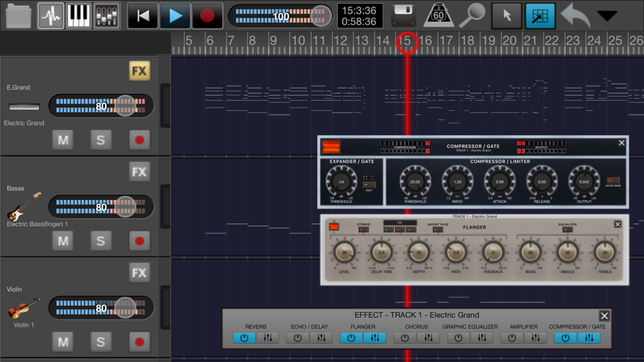Open the metronome settings
The height and width of the screenshot is (362, 644).
(x=438, y=16)
